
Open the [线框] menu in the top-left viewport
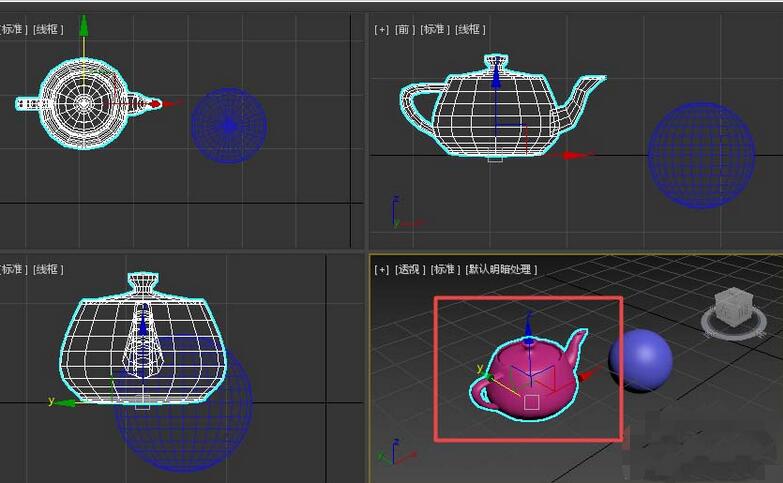tap(48, 29)
